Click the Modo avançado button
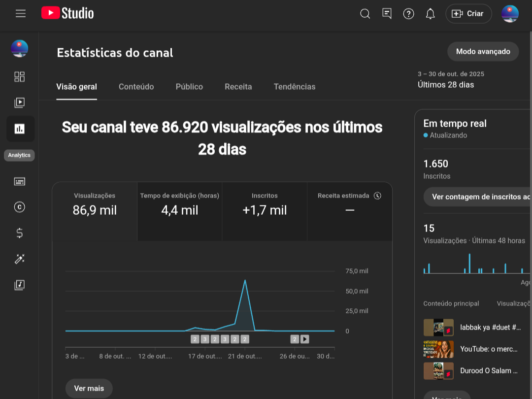Screen dimensions: 532x399 coord(483,51)
